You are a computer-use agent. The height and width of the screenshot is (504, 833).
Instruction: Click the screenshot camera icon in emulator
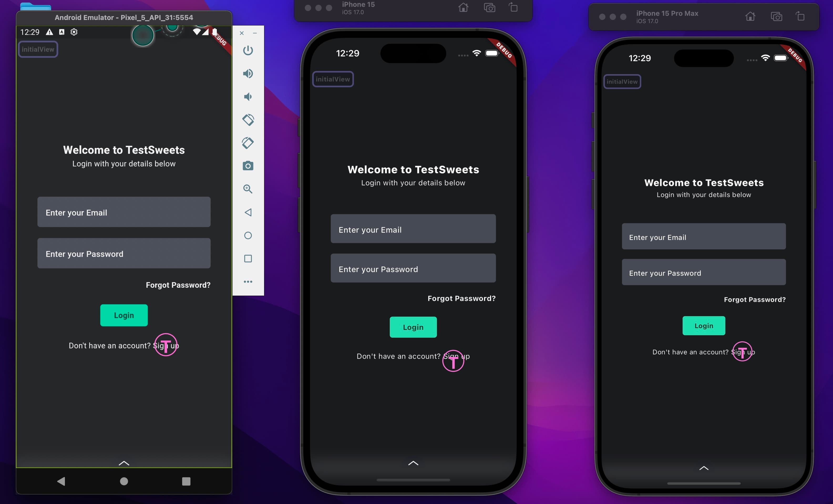pos(247,166)
